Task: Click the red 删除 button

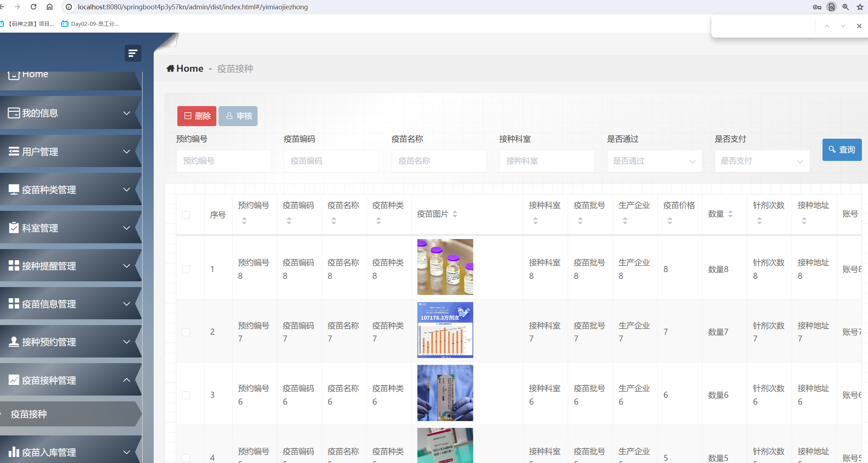Action: [197, 116]
